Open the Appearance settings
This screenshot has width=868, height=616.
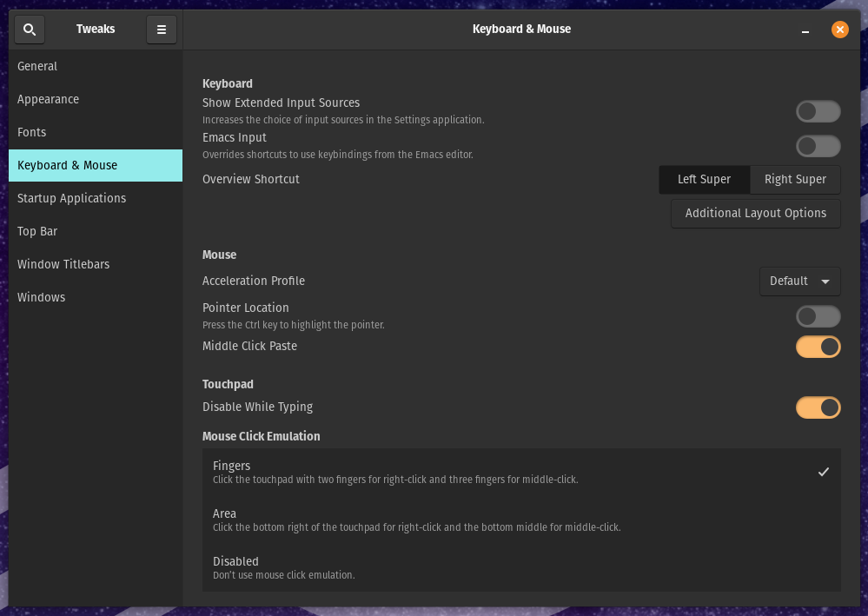pos(48,99)
